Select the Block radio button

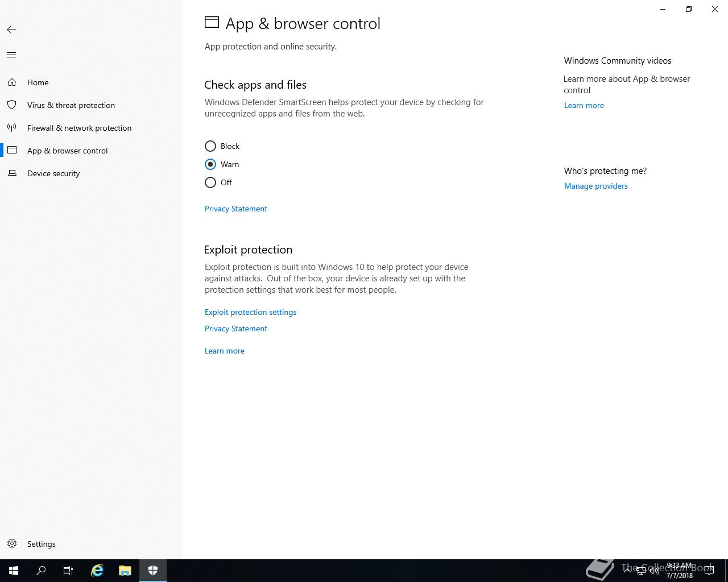(x=210, y=146)
